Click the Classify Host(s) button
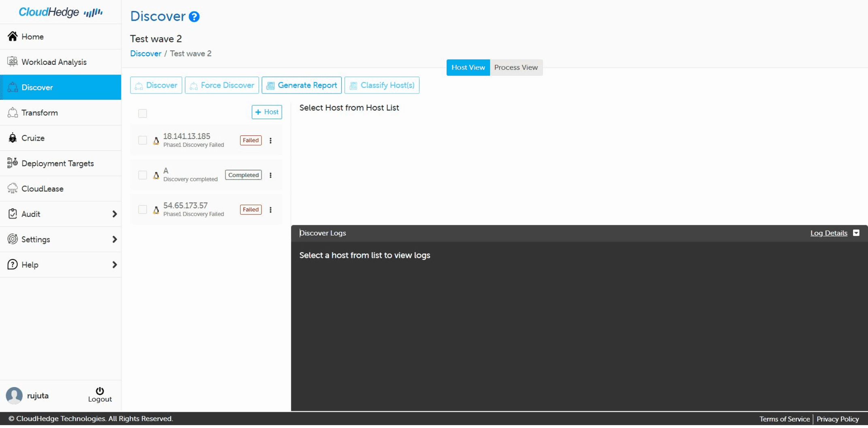 click(x=382, y=85)
